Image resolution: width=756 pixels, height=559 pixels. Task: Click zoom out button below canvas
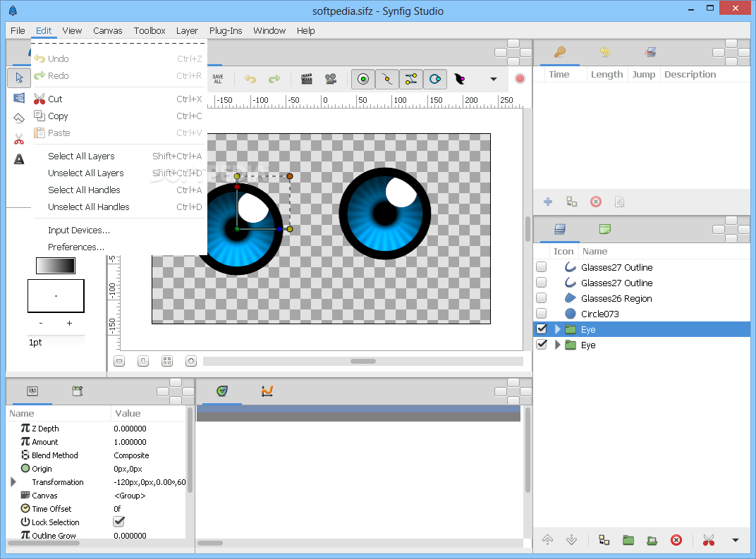(119, 361)
